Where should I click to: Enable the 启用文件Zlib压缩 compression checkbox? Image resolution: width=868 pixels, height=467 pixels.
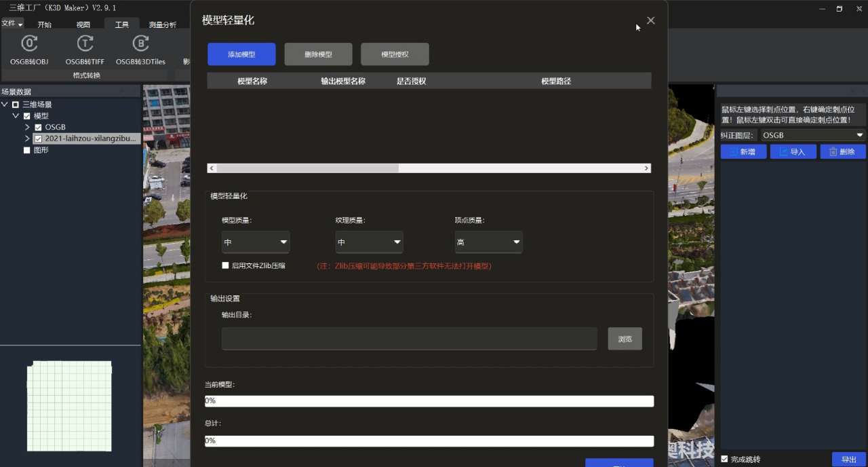click(x=225, y=265)
